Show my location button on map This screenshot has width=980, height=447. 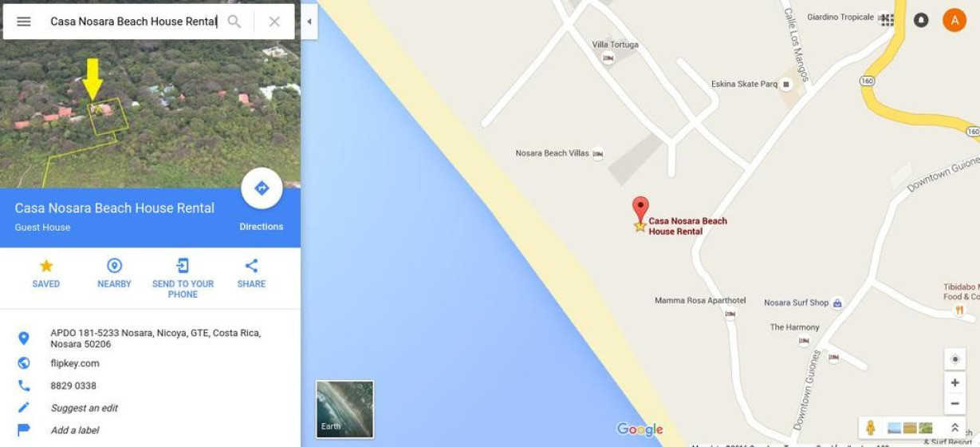(x=954, y=359)
